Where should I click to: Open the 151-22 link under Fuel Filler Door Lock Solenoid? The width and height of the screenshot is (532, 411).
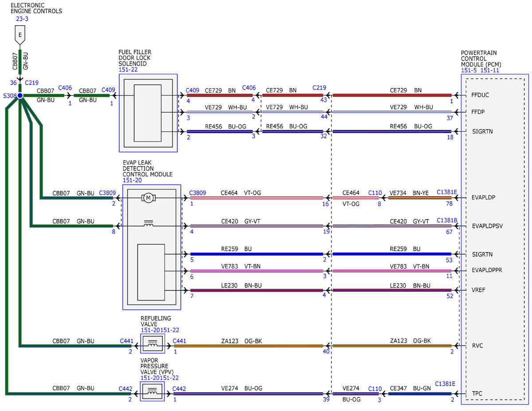[x=128, y=70]
